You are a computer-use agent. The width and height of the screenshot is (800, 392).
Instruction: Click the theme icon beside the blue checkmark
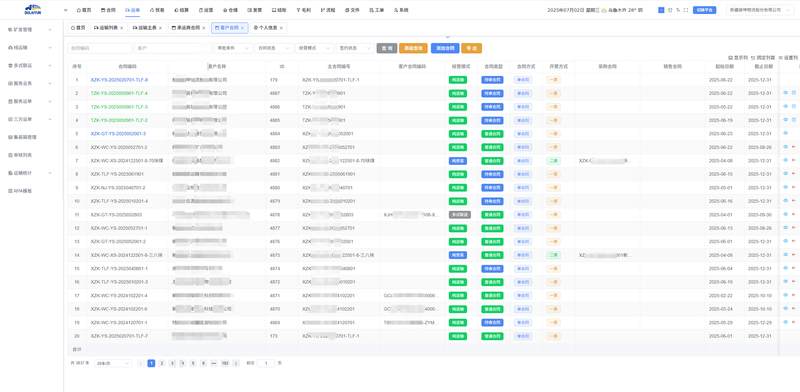(670, 10)
